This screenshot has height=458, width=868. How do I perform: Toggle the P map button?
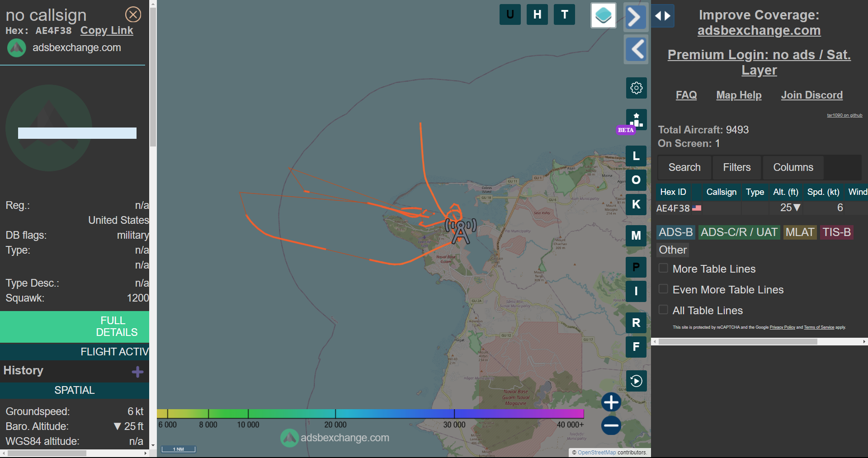636,267
